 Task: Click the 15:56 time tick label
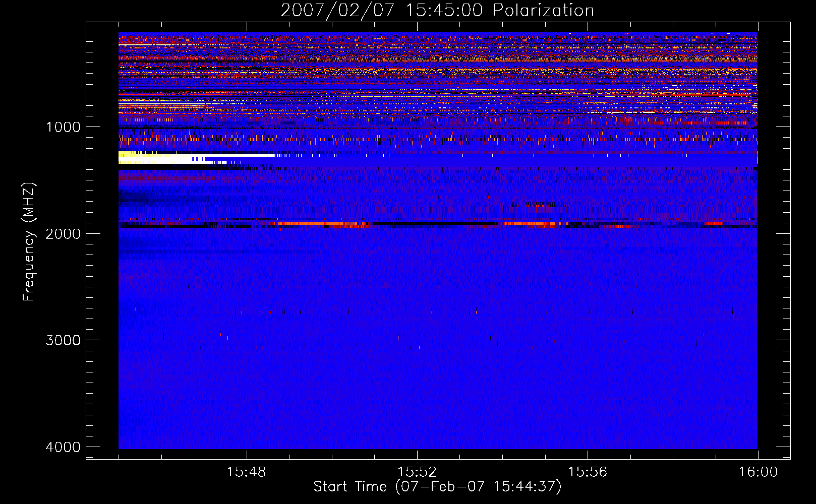click(x=588, y=472)
